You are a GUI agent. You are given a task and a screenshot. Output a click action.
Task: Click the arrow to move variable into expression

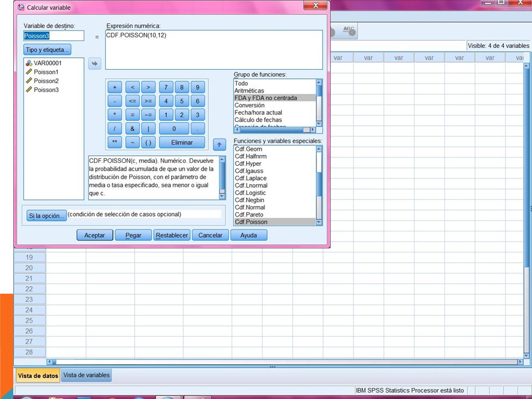[95, 63]
